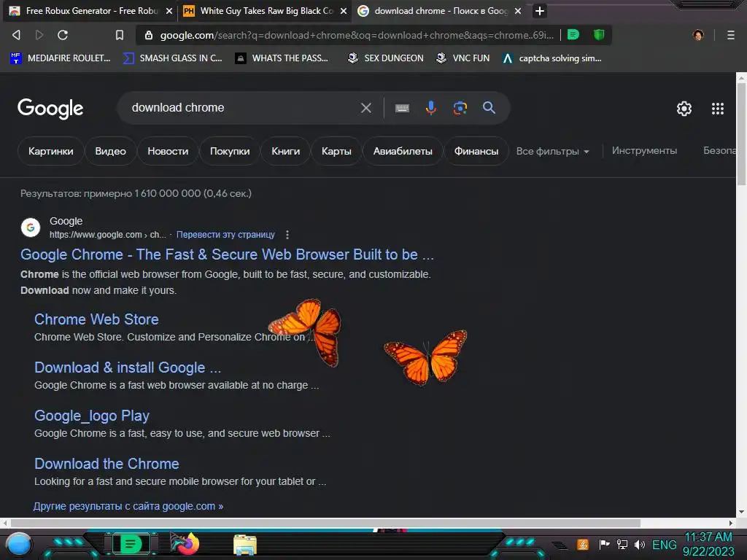Open File Explorer from the taskbar
This screenshot has height=560, width=747.
245,545
